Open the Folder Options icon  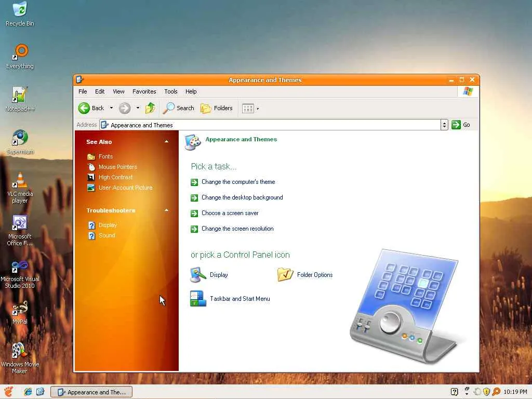click(x=305, y=275)
